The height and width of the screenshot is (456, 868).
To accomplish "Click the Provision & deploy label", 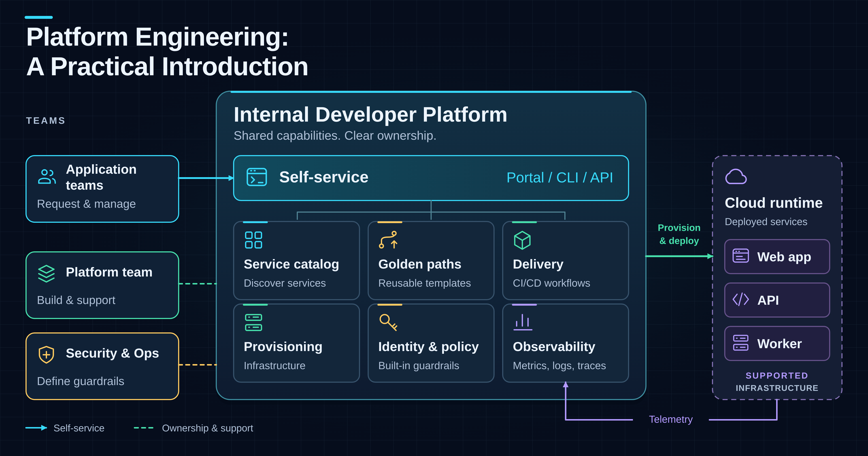I will (x=679, y=234).
